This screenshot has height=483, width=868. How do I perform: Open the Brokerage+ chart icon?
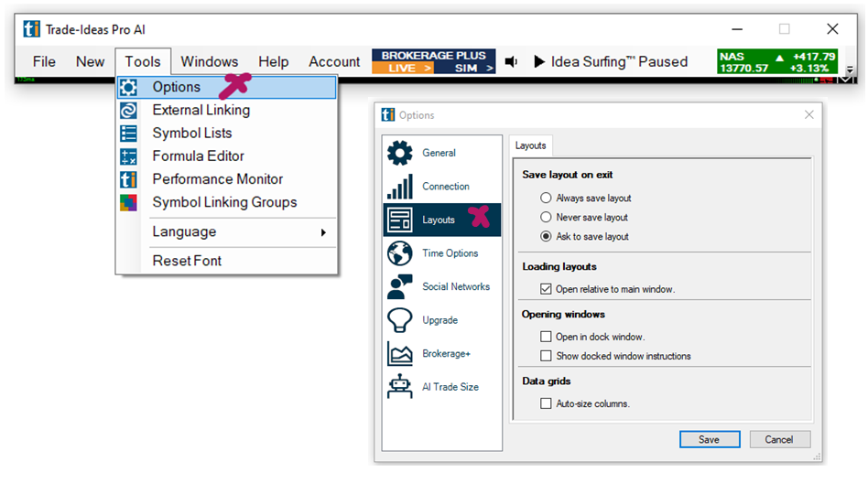[x=400, y=354]
